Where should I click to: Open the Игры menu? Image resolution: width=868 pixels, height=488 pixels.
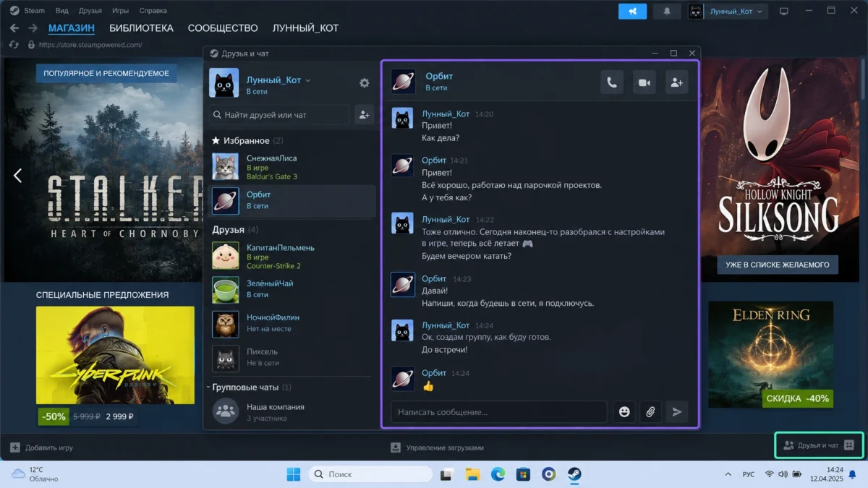(x=121, y=11)
